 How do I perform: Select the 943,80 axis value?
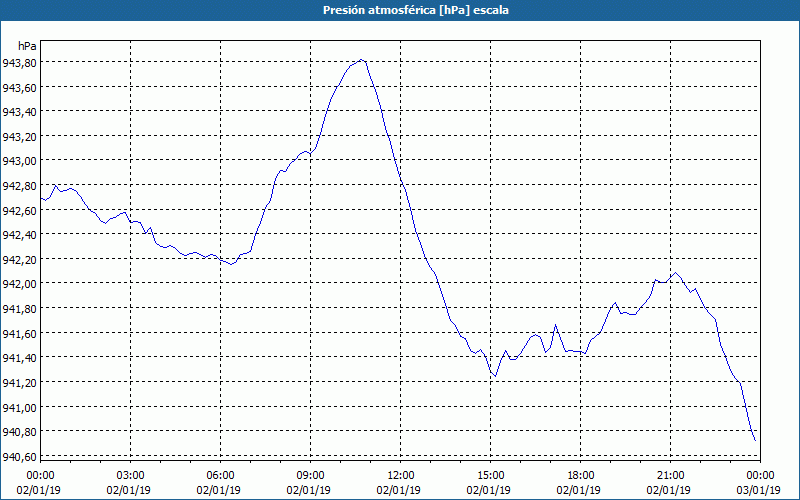point(19,63)
